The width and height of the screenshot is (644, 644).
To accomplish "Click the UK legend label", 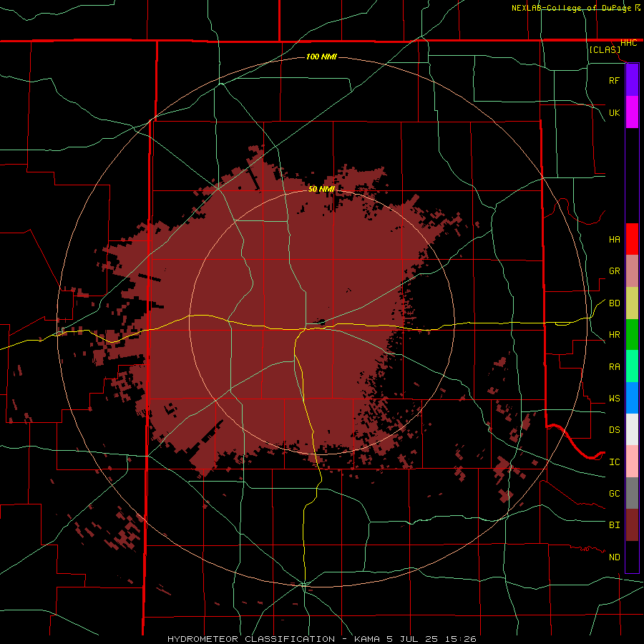I will [614, 113].
